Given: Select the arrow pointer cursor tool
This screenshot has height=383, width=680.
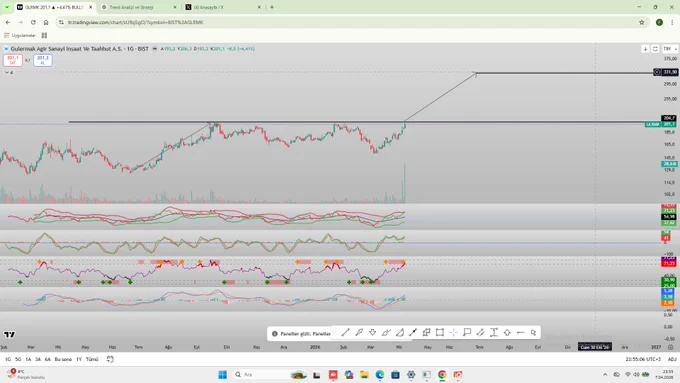Looking at the screenshot, I should click(x=533, y=333).
